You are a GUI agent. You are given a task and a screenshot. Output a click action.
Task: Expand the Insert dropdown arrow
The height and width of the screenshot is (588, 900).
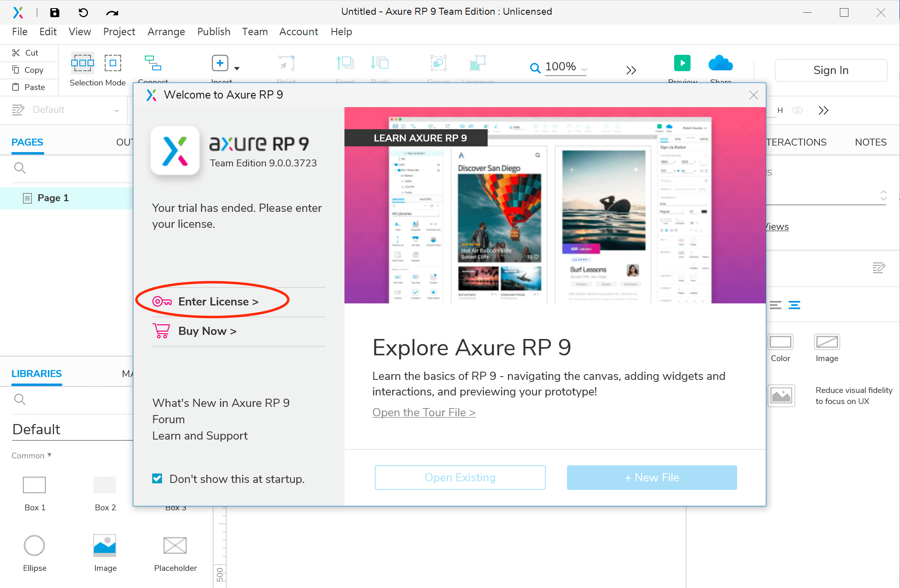237,68
